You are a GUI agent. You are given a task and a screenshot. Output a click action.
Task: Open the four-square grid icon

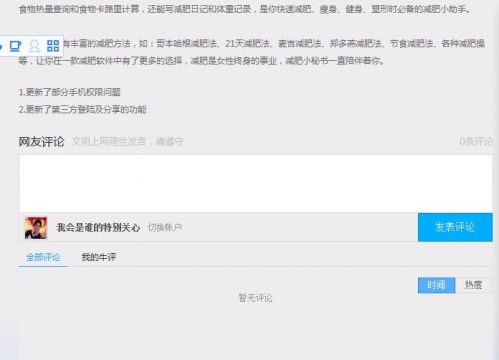53,46
